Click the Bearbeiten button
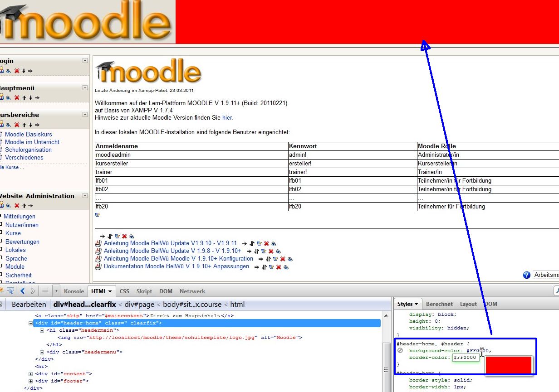559x392 pixels. click(29, 305)
